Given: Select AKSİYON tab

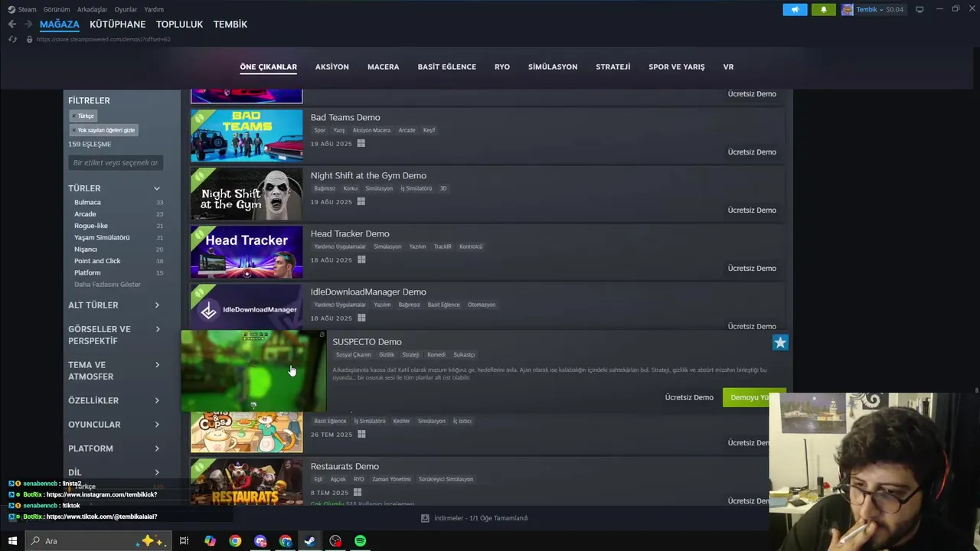Looking at the screenshot, I should coord(332,67).
